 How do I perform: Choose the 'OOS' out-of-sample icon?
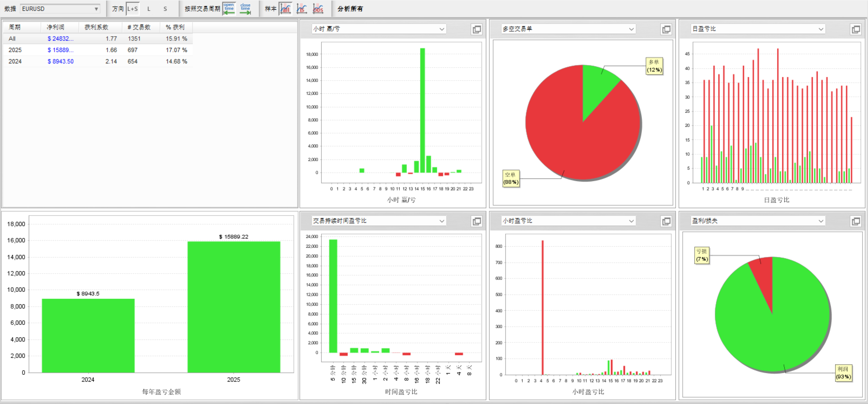click(318, 9)
